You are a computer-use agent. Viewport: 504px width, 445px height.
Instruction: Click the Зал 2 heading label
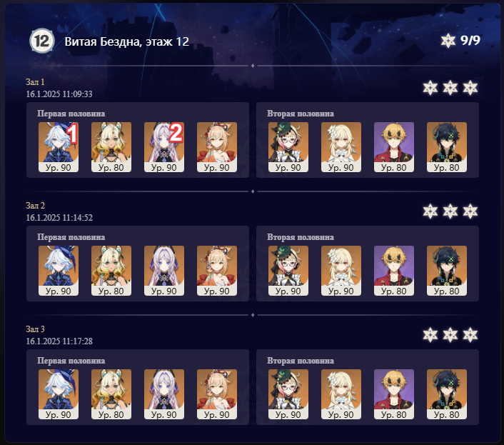coord(36,206)
